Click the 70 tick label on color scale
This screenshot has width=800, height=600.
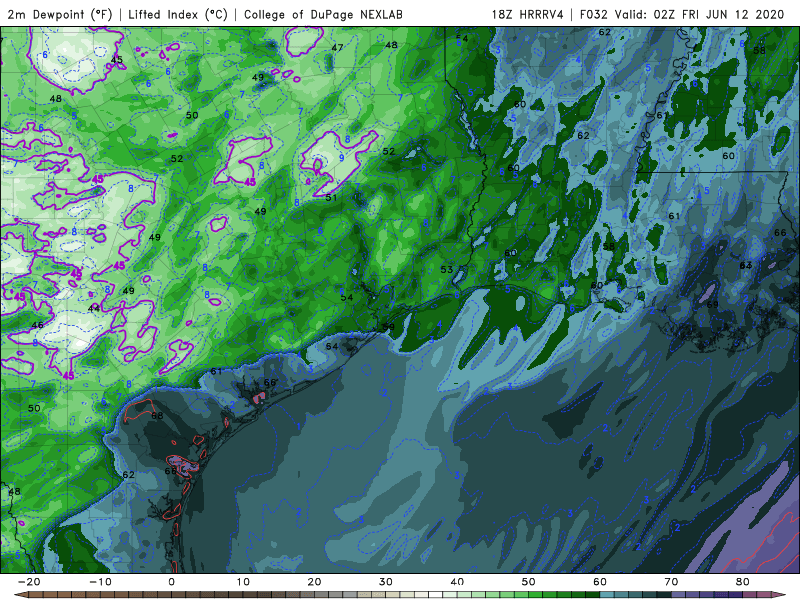point(671,582)
